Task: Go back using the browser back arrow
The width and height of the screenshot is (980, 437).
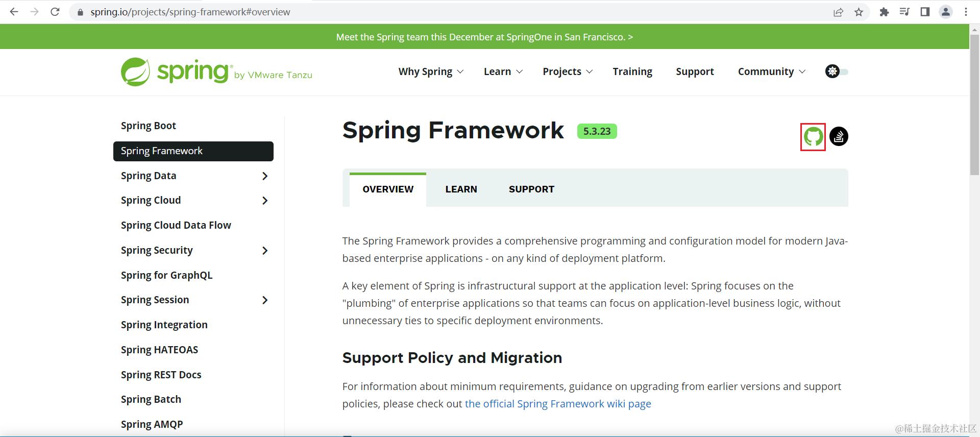Action: click(14, 12)
